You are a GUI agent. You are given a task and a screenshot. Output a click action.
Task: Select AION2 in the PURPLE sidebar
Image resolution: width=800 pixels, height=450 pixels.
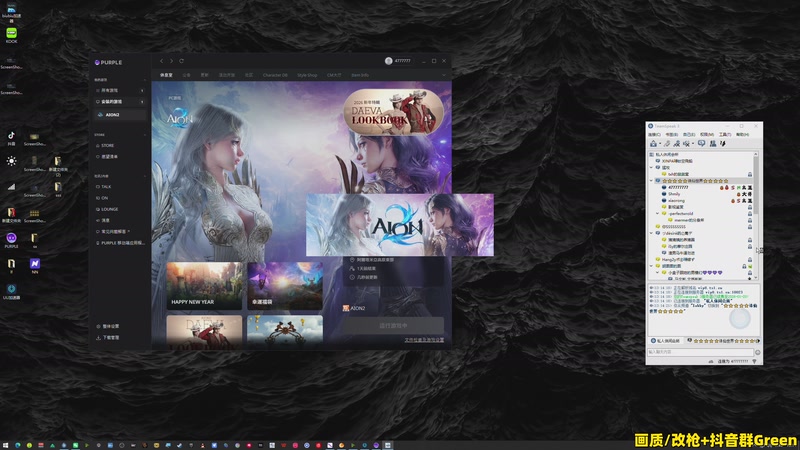pyautogui.click(x=120, y=115)
